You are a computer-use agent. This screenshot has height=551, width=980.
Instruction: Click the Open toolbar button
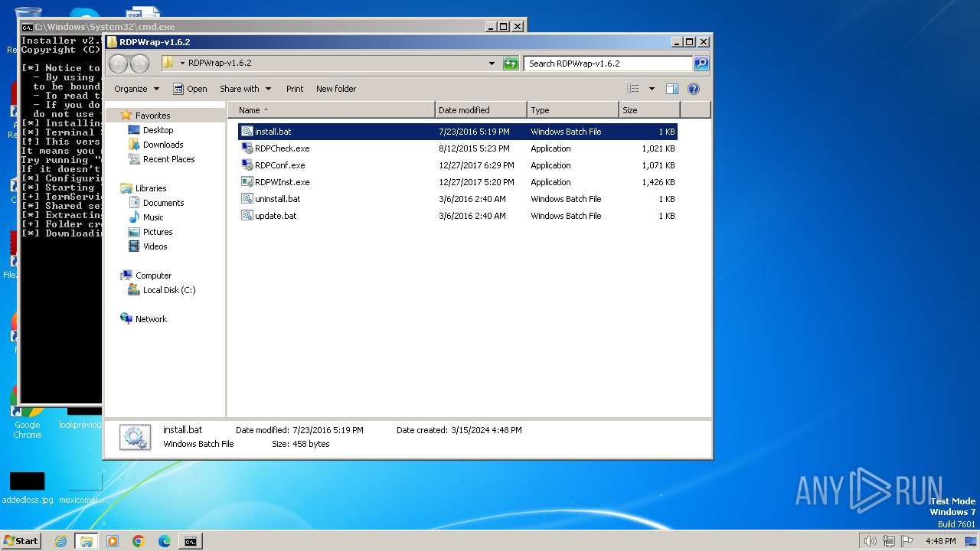pos(190,89)
